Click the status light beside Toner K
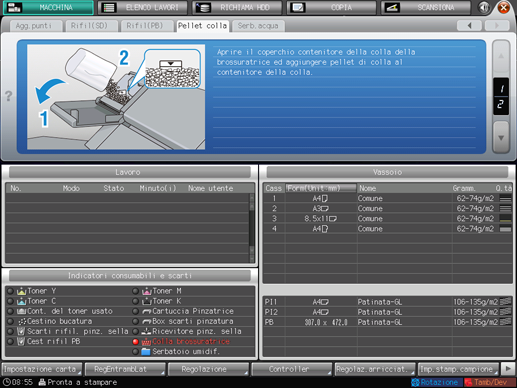Screen dimensions: 517x388 pyautogui.click(x=135, y=301)
